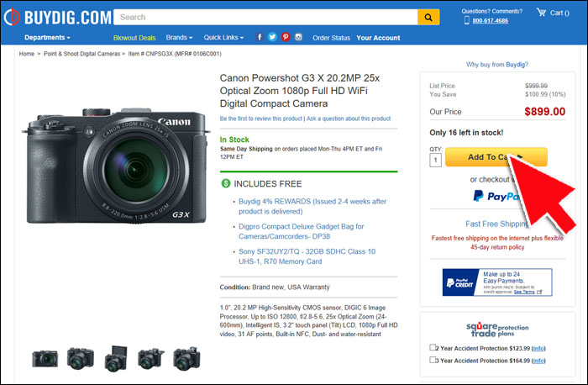
Task: Open info link for 2 Year protection
Action: (538, 349)
